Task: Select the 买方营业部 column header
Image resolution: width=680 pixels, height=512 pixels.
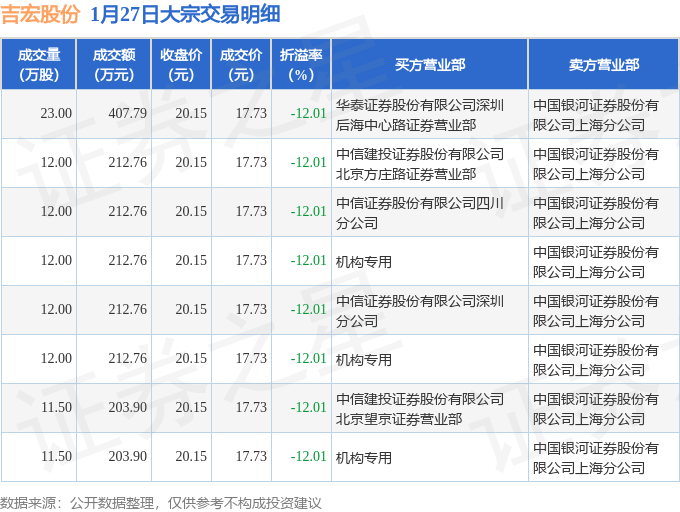Action: coord(429,65)
